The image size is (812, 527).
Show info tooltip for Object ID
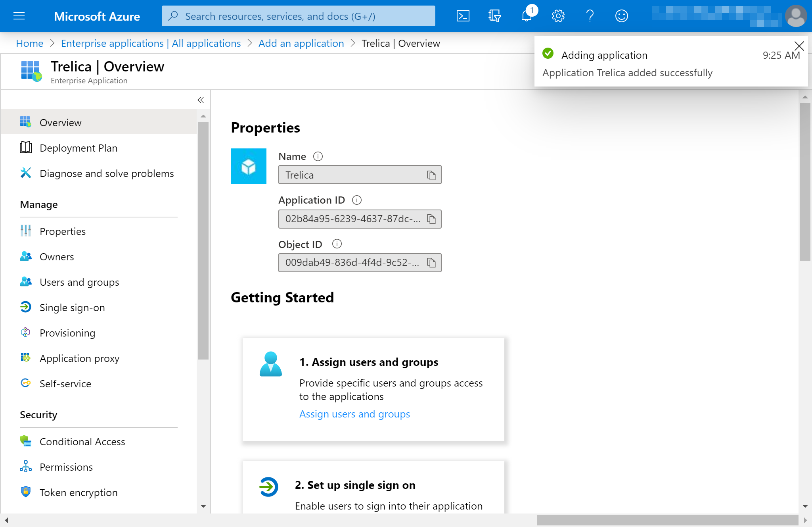point(337,244)
